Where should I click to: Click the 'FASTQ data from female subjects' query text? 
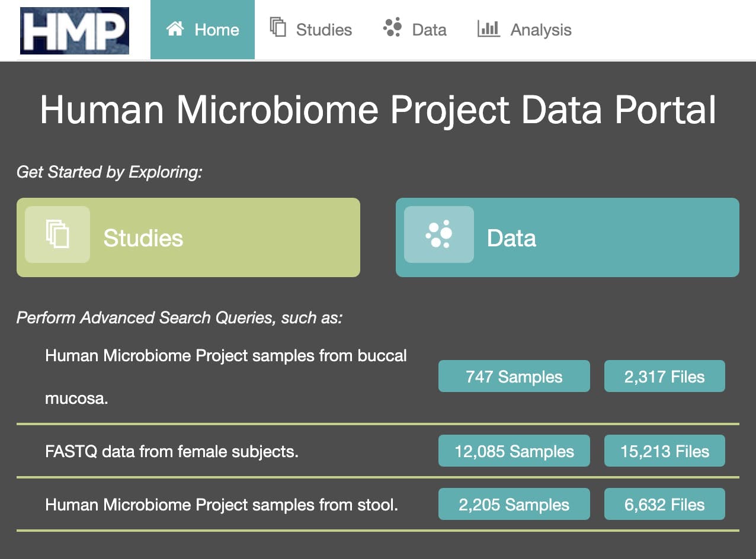172,452
